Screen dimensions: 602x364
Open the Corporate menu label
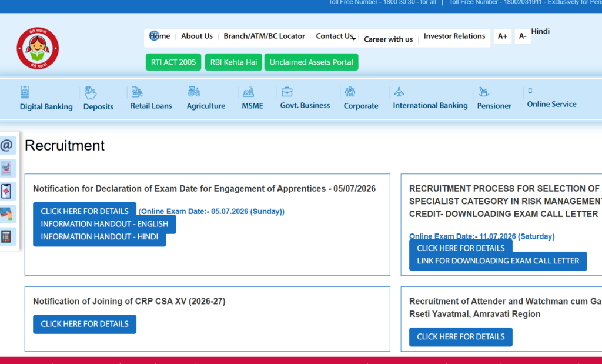pos(361,106)
